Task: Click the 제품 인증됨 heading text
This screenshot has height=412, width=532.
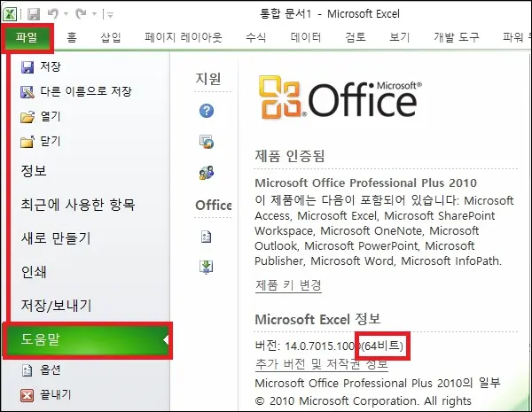Action: (290, 156)
